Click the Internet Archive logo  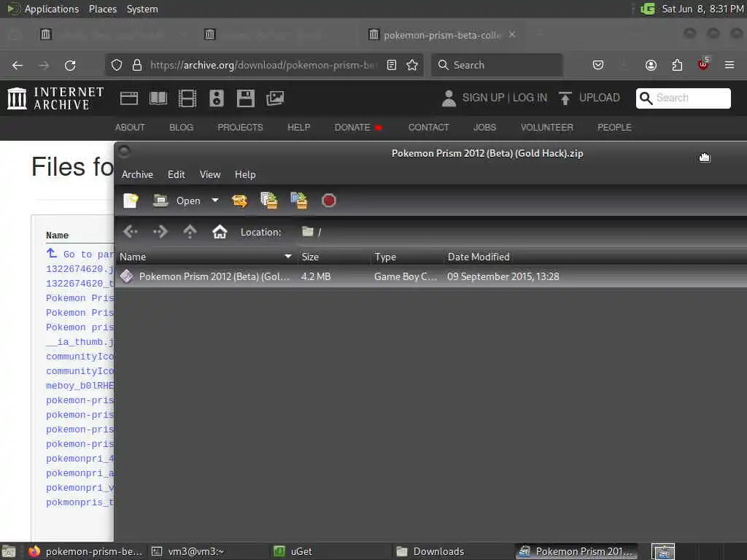point(55,98)
